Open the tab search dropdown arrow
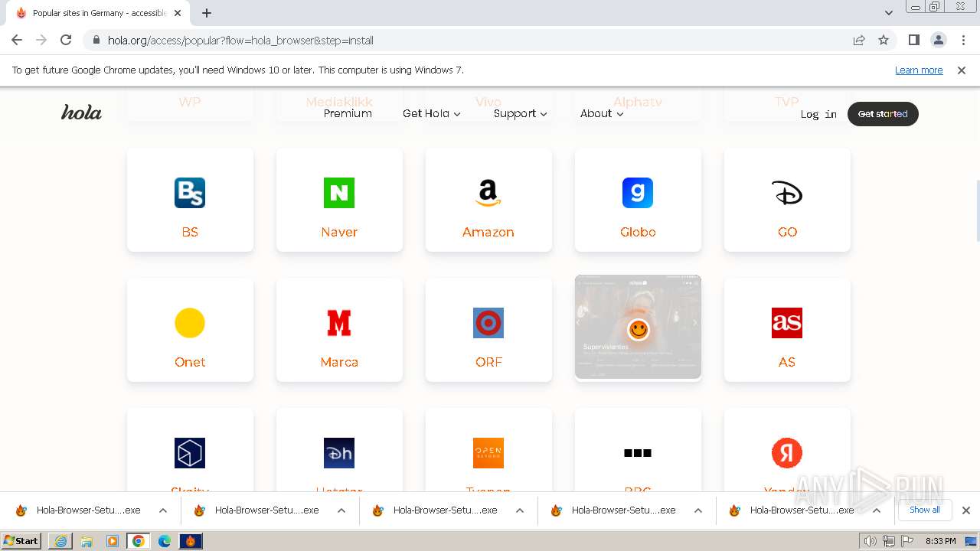This screenshot has width=980, height=551. coord(888,13)
